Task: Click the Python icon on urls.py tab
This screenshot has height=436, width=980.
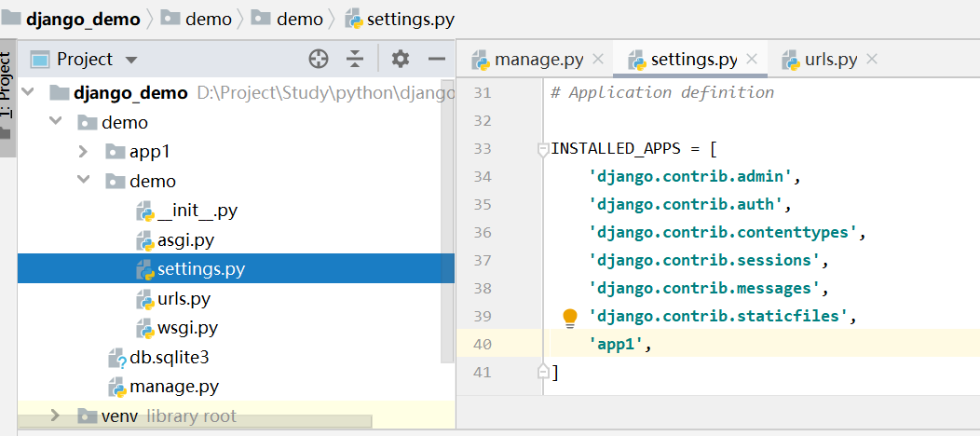Action: 790,60
